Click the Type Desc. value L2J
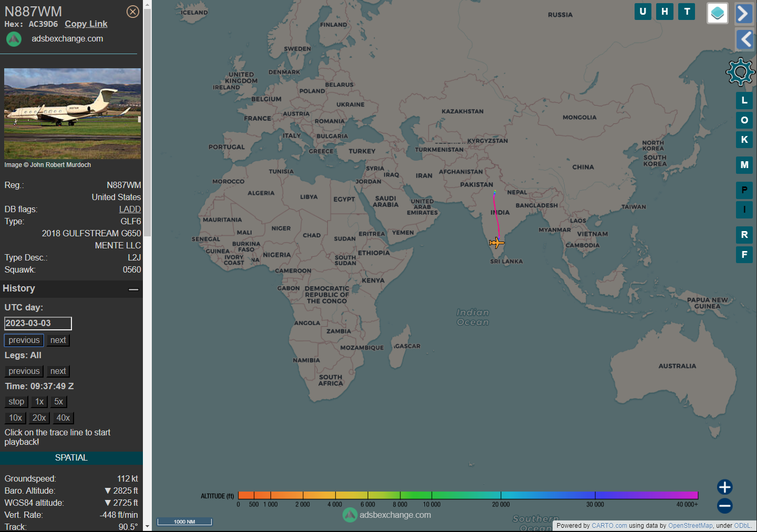 [134, 258]
